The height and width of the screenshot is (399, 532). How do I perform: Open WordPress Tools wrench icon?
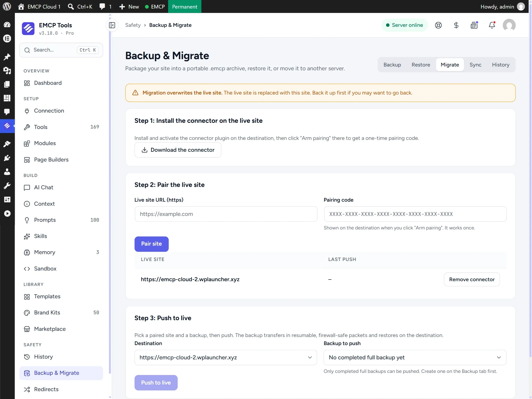pyautogui.click(x=7, y=186)
